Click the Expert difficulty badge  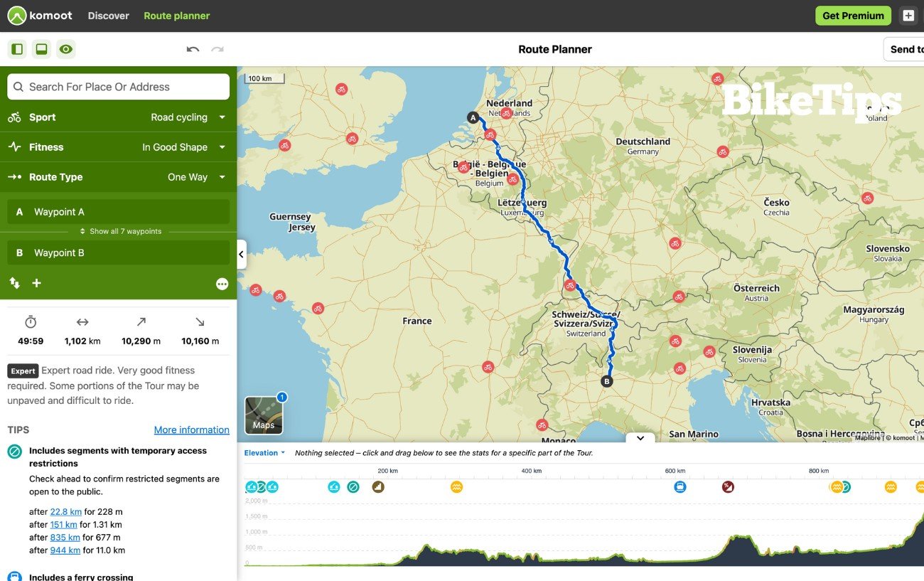tap(23, 371)
